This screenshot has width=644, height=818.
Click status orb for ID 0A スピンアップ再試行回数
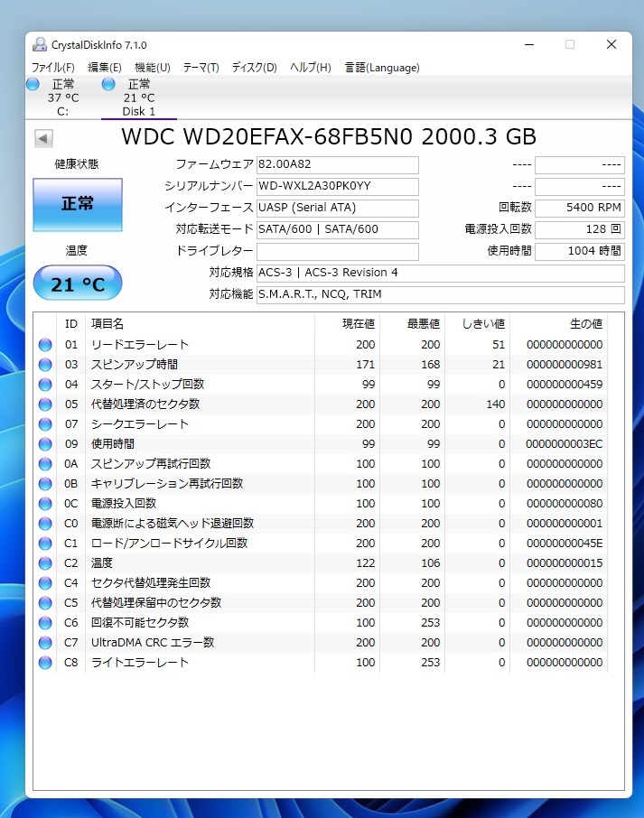[x=45, y=464]
